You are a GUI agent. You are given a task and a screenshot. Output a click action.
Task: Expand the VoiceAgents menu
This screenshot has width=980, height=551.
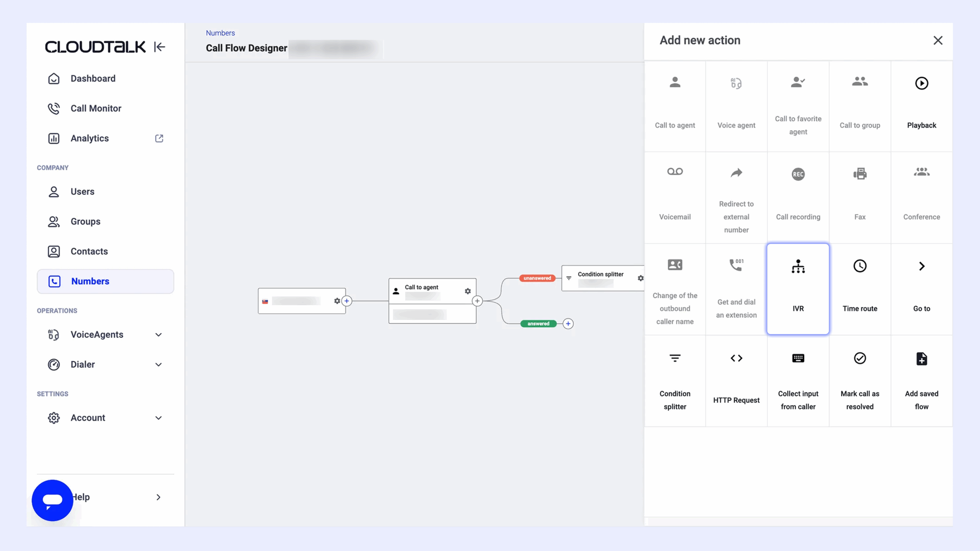point(158,335)
